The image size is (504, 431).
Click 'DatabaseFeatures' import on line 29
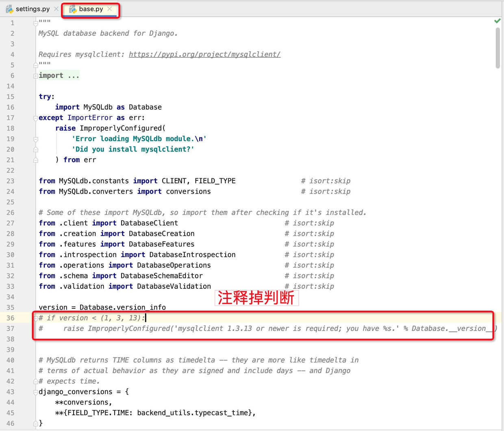(161, 245)
